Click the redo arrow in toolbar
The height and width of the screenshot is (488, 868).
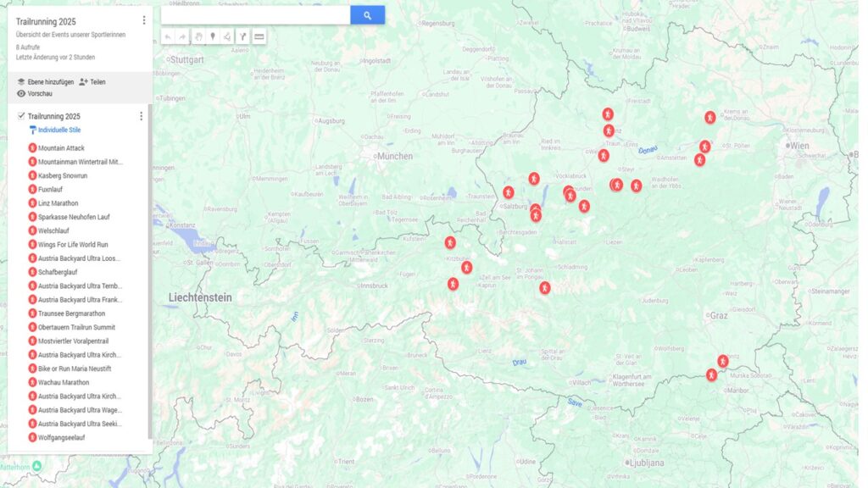click(182, 37)
